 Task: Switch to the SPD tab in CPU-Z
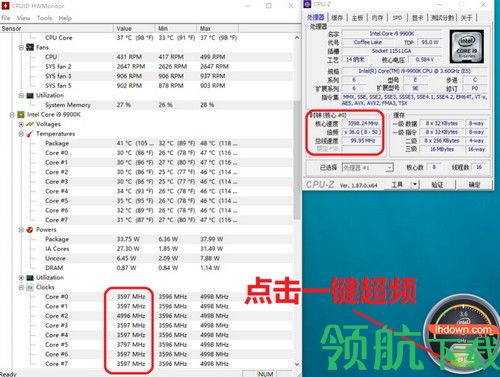click(x=397, y=18)
